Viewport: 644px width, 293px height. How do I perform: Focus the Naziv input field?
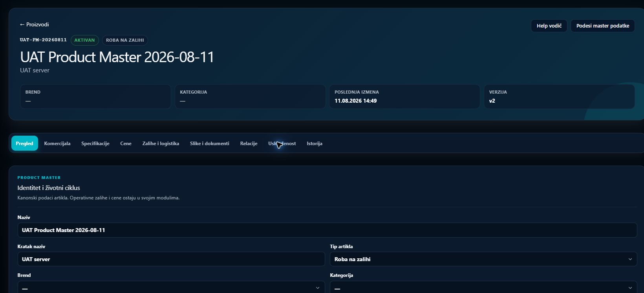(327, 230)
